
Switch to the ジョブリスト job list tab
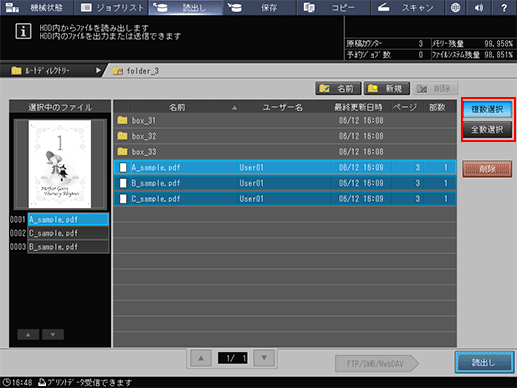(x=111, y=7)
